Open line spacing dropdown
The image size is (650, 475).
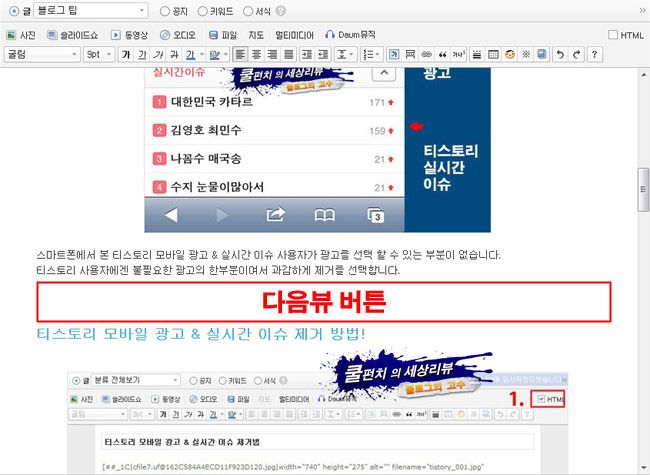(x=345, y=55)
